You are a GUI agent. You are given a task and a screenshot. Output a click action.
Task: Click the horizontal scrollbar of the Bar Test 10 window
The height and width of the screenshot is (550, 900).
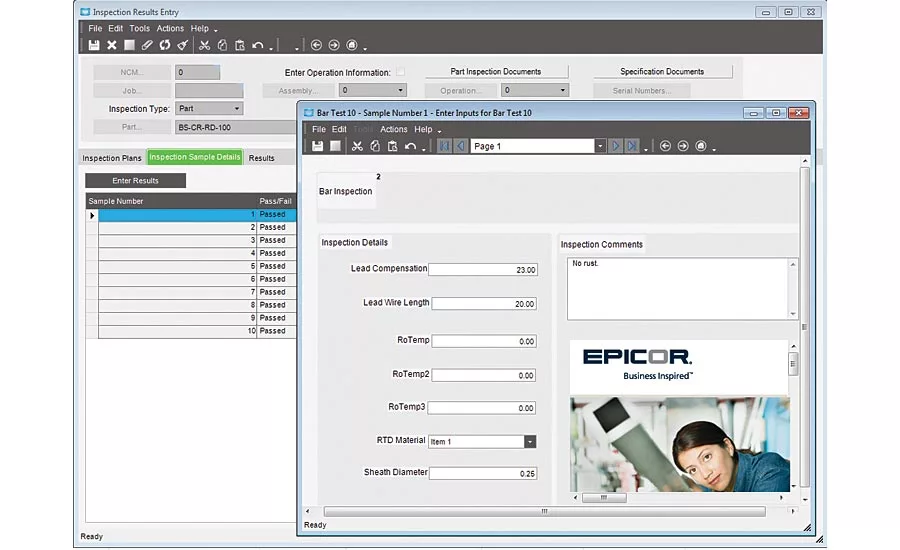[544, 511]
